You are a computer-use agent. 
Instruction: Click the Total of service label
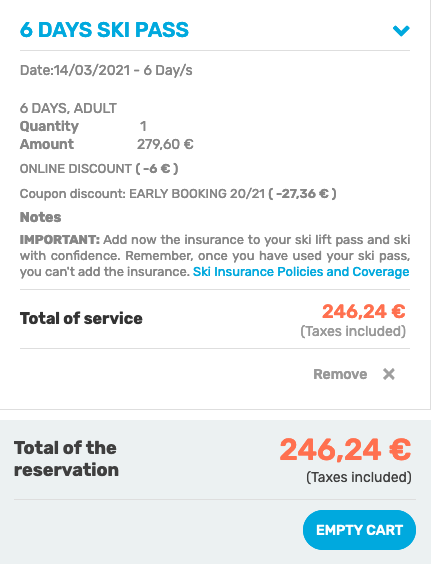[x=81, y=318]
